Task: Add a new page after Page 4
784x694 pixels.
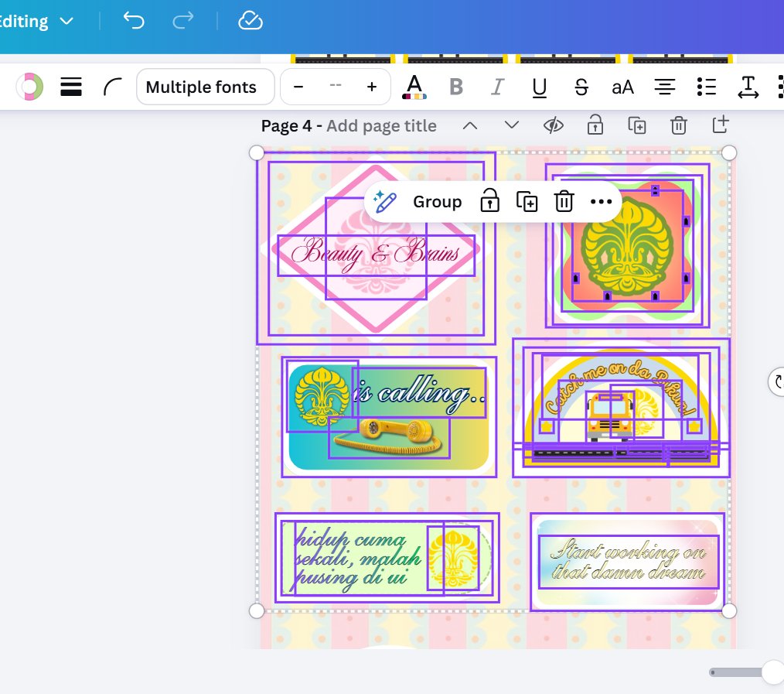Action: tap(720, 125)
